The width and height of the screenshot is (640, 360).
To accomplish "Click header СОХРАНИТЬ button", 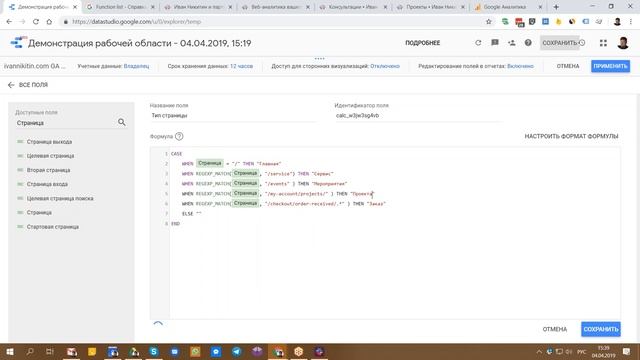I will (559, 43).
